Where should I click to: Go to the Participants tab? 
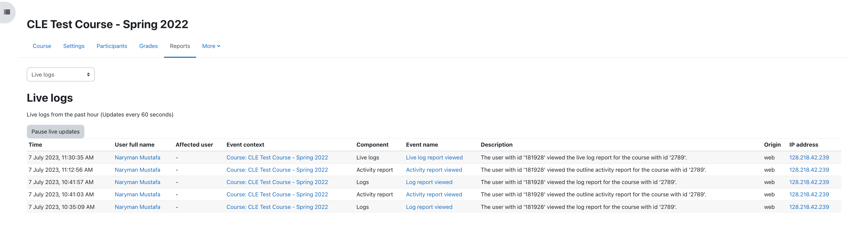112,46
